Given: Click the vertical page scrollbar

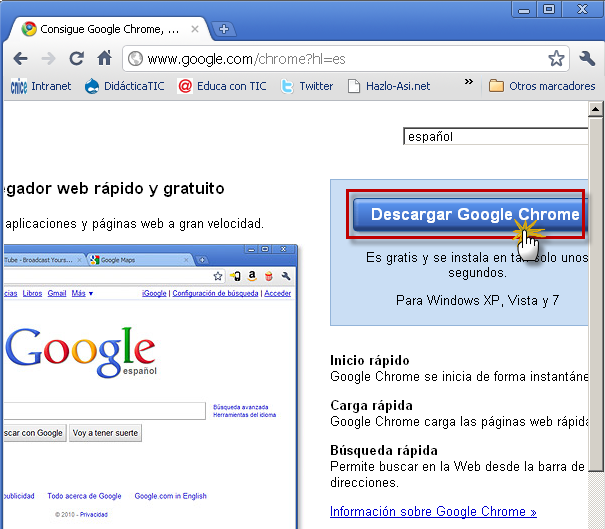Looking at the screenshot, I should (596, 300).
